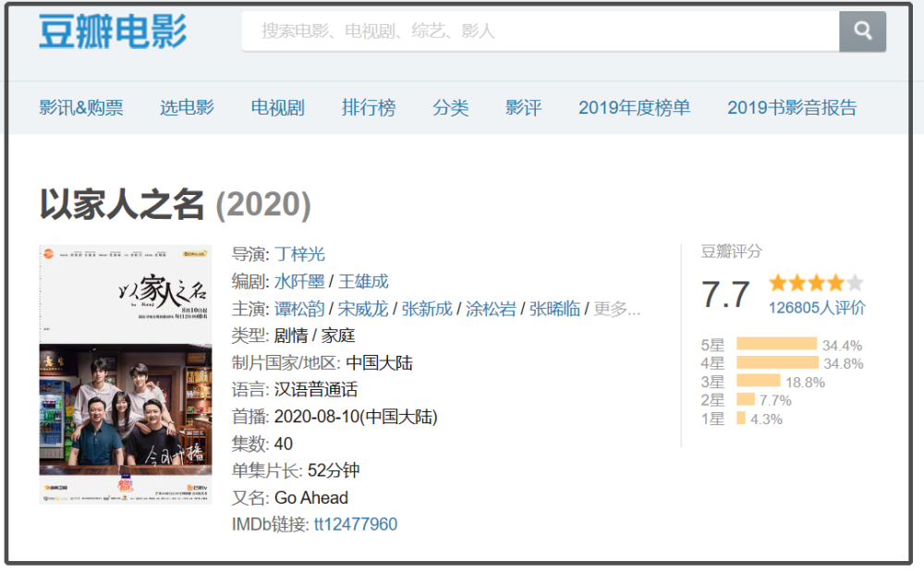The image size is (924, 573).
Task: Open screenwriter 水阡墨 page
Action: (x=299, y=282)
